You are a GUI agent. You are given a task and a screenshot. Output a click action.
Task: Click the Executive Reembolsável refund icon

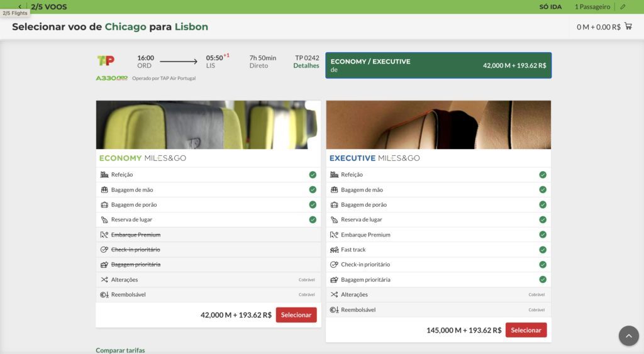[335, 309]
